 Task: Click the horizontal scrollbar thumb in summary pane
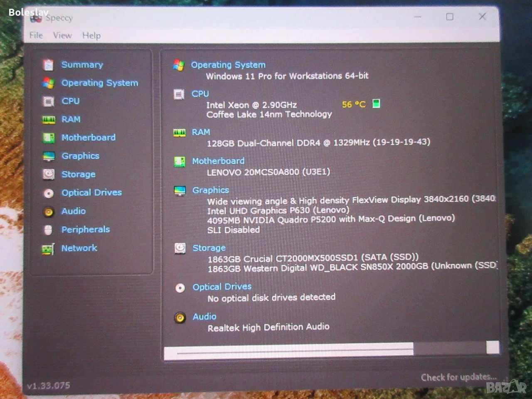click(x=289, y=350)
